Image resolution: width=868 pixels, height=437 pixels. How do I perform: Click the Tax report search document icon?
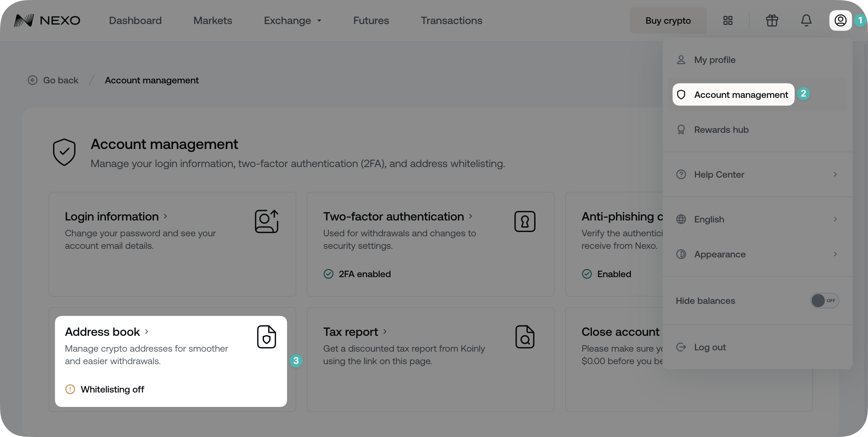[525, 336]
